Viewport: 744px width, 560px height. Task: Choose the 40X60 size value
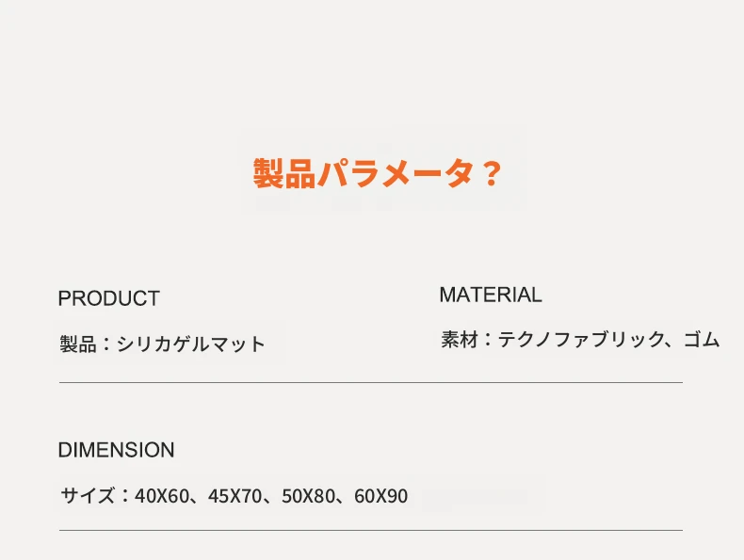[x=162, y=496]
